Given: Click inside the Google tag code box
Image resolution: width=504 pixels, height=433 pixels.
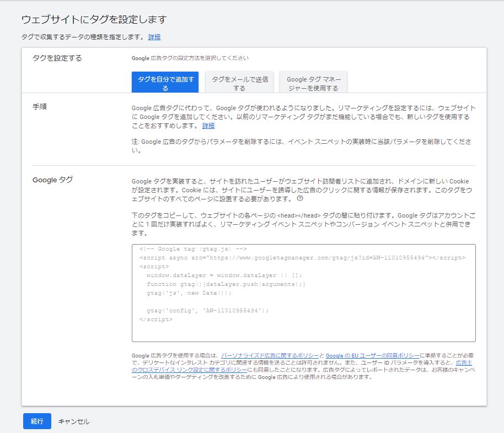Looking at the screenshot, I should [x=303, y=293].
